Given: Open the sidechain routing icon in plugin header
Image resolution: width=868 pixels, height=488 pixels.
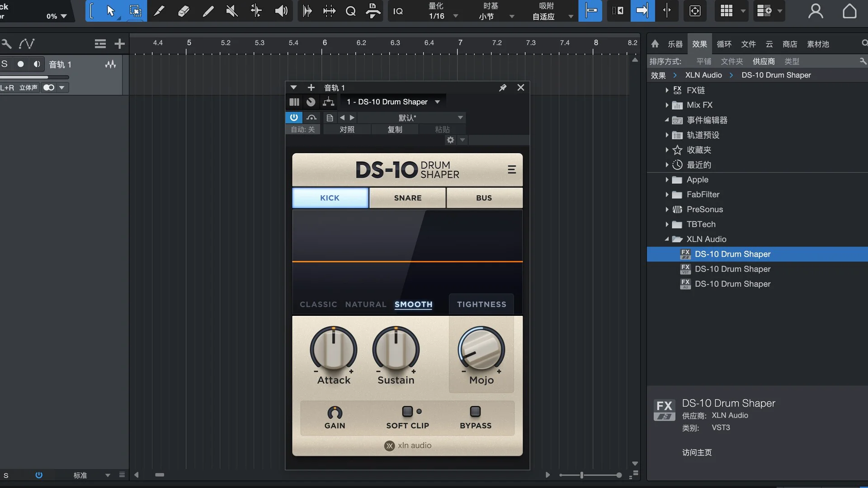Looking at the screenshot, I should tap(328, 102).
